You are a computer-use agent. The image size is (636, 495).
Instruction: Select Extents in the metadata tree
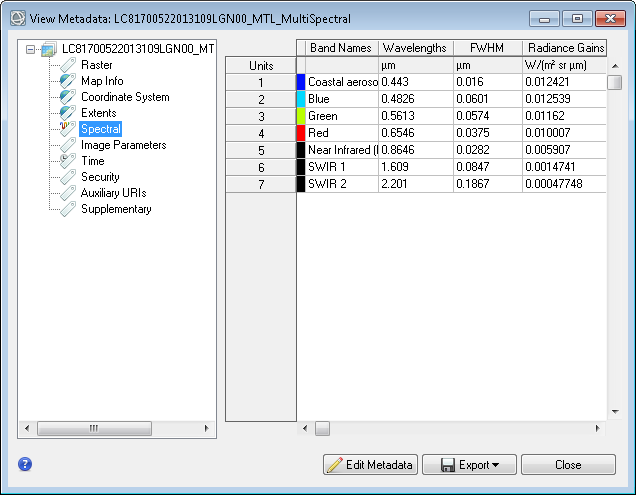tap(98, 113)
